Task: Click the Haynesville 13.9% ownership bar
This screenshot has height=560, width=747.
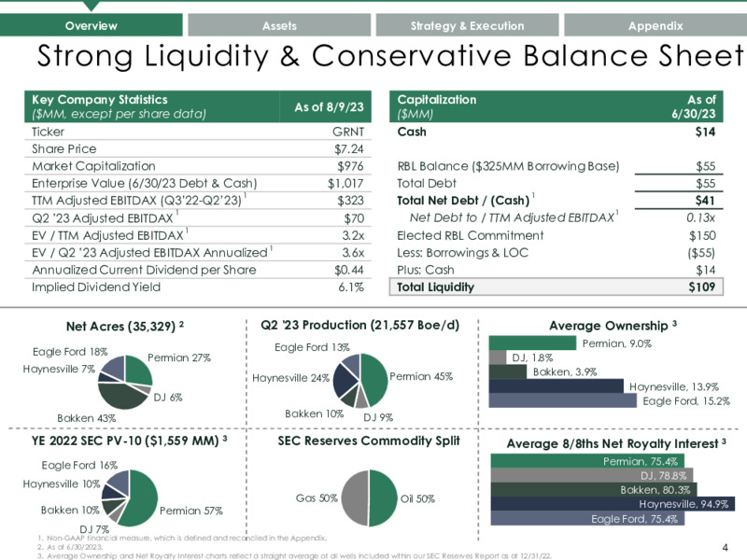Action: point(557,386)
